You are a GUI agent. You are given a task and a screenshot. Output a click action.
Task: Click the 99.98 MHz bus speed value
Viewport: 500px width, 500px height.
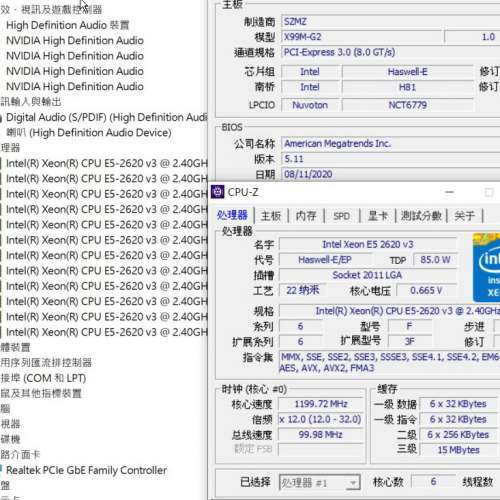321,435
